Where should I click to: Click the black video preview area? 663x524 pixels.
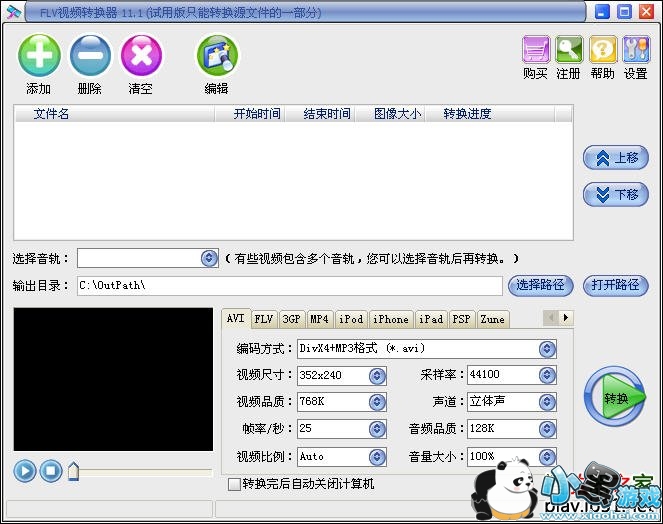(x=113, y=379)
